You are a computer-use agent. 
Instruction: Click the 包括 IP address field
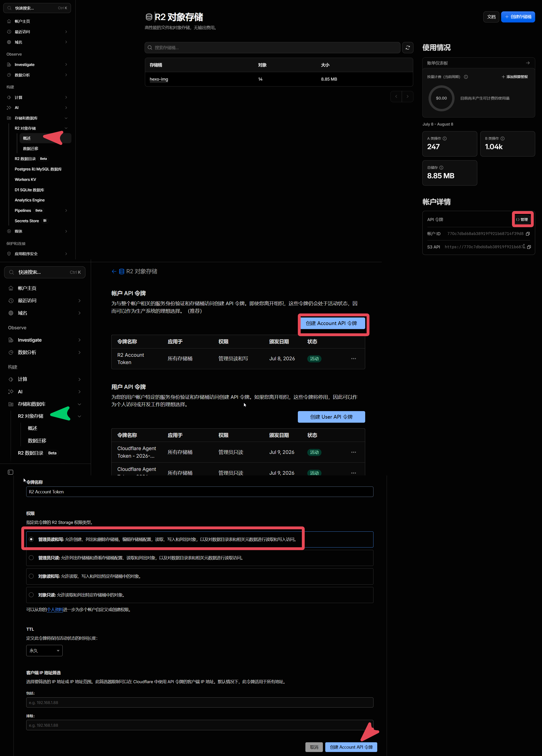tap(200, 702)
